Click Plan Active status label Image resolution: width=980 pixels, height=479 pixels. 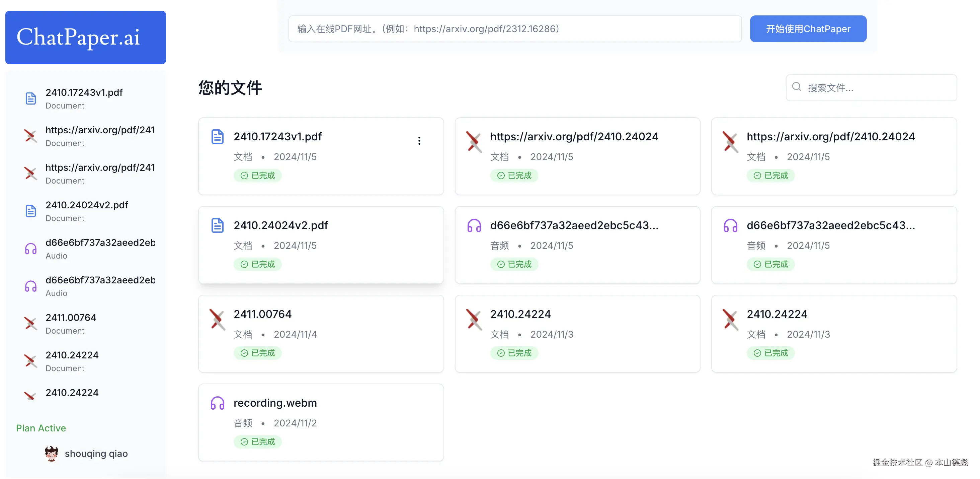point(41,428)
